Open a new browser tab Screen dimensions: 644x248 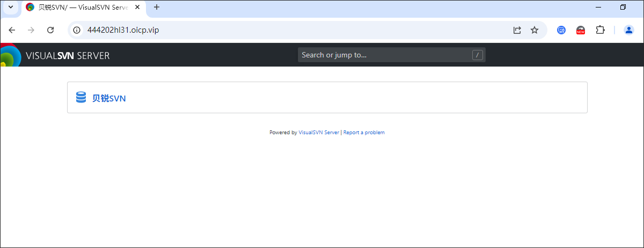click(x=157, y=7)
